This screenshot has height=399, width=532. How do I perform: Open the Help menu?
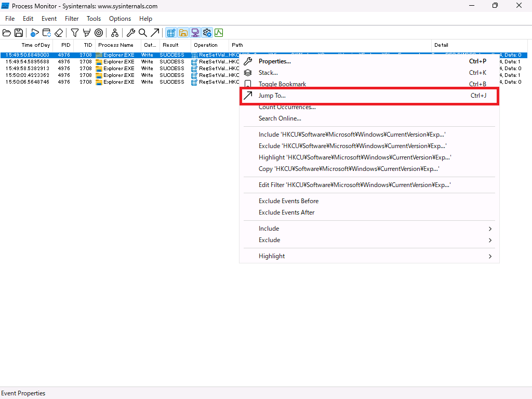145,19
